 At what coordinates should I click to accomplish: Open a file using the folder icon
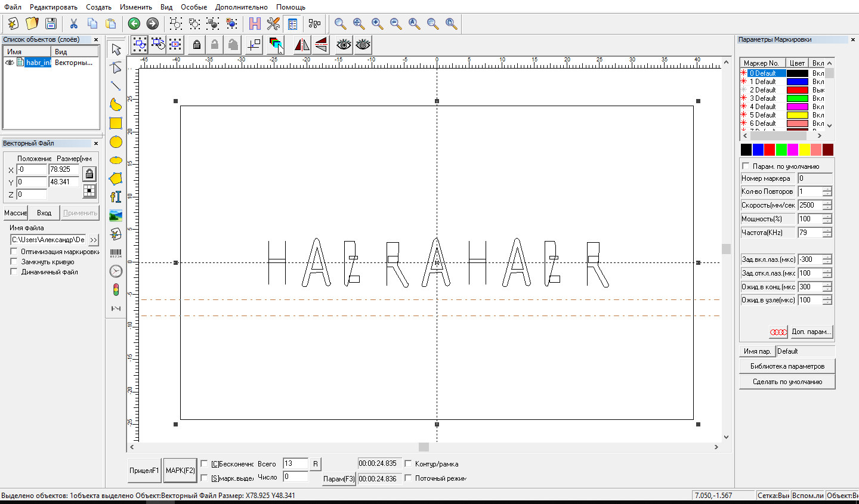[32, 24]
